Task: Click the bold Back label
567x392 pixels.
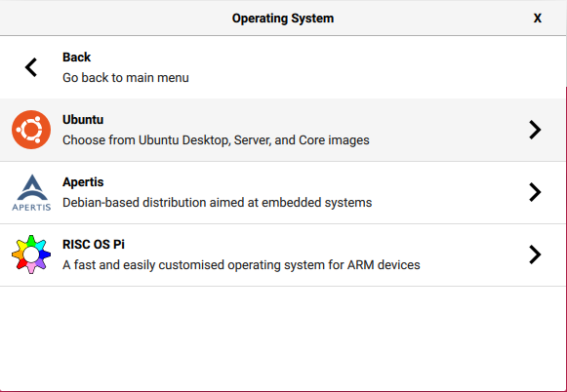Action: tap(76, 58)
